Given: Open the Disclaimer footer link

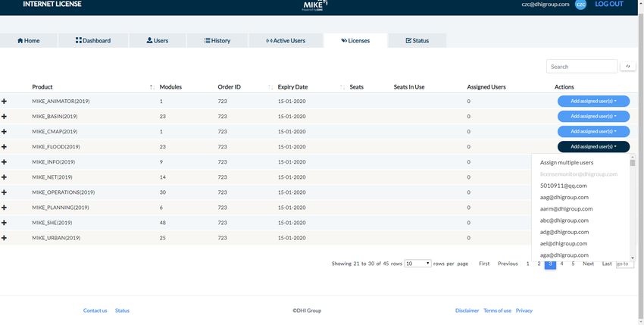Looking at the screenshot, I should [x=467, y=311].
